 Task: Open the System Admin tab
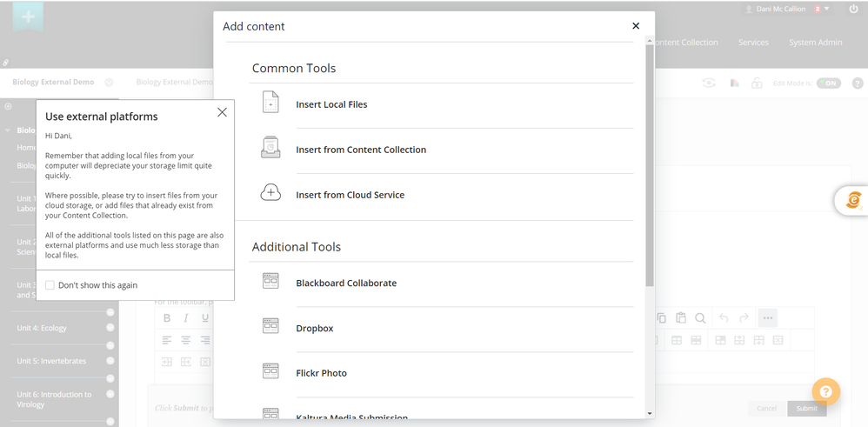point(816,42)
